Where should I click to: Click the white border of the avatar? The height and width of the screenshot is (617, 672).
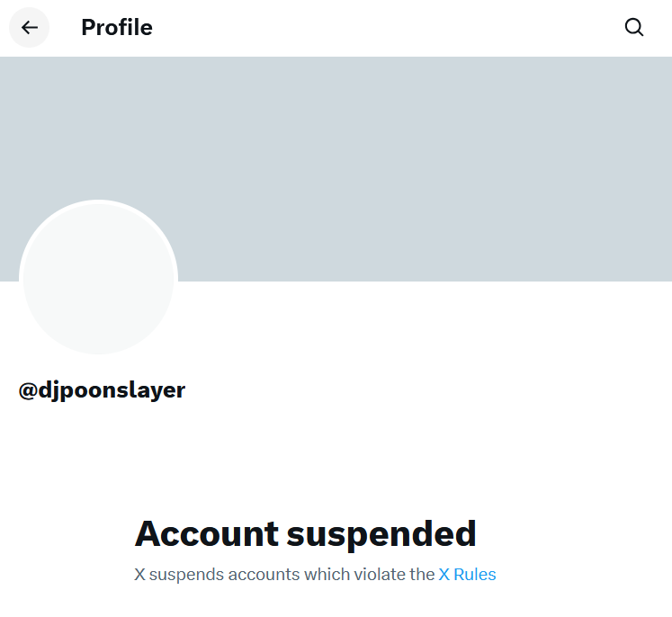[98, 202]
